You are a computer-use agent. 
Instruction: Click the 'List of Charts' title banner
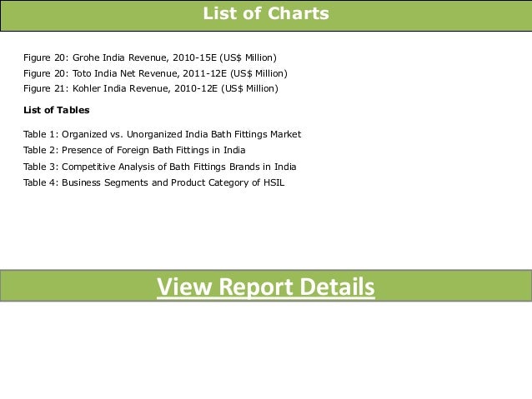click(266, 16)
